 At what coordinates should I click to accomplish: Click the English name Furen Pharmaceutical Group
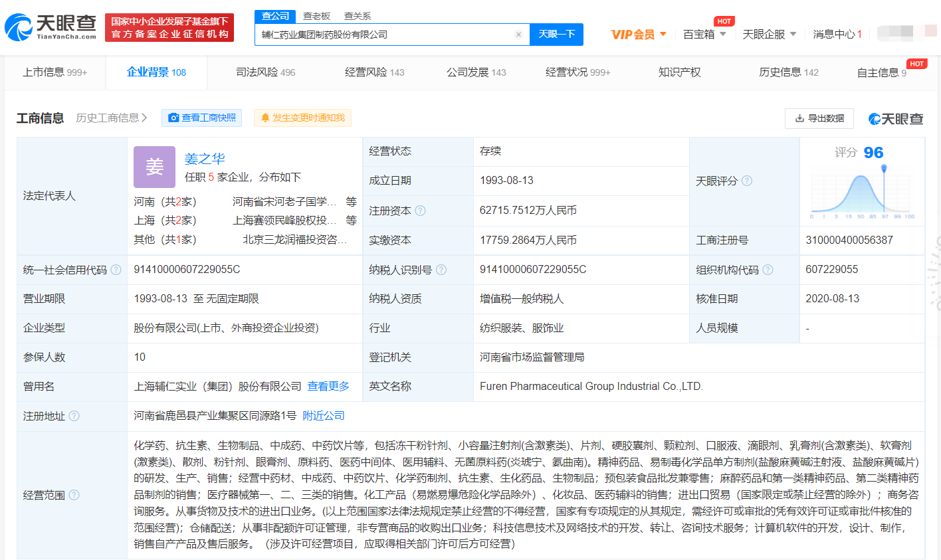pos(591,386)
